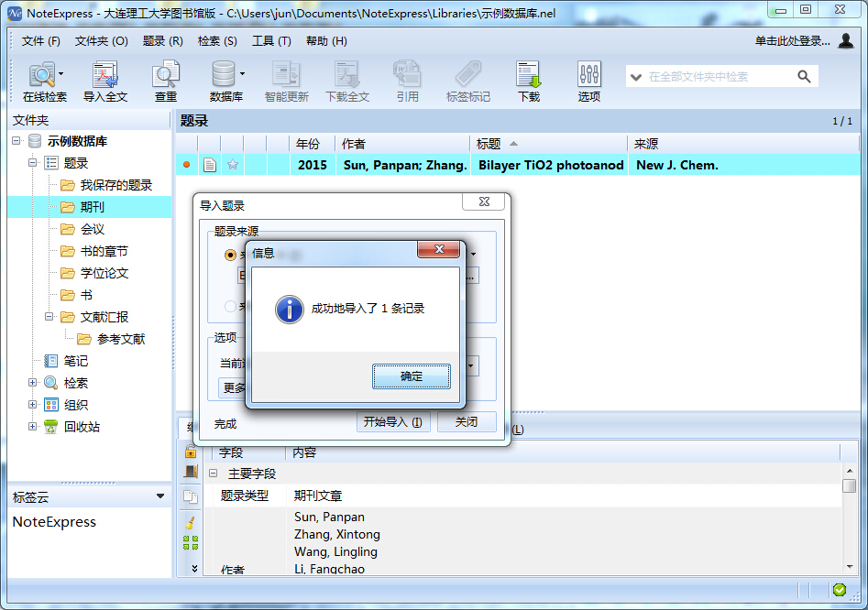This screenshot has width=868, height=610.
Task: Expand the 回收站 tree node
Action: tap(33, 427)
